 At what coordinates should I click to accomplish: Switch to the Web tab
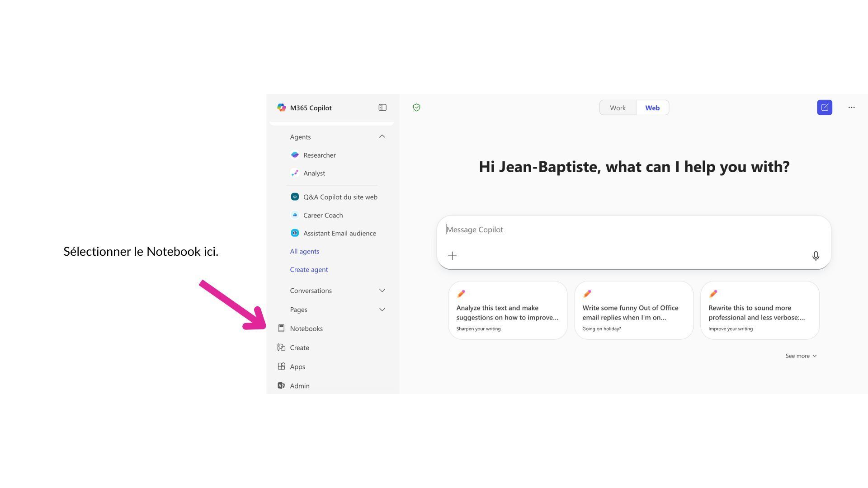click(x=652, y=108)
